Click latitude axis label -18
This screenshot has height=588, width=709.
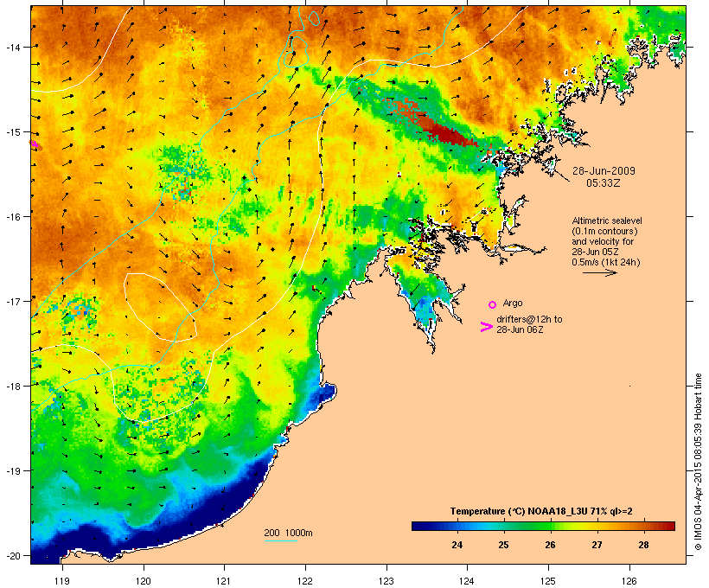13,386
